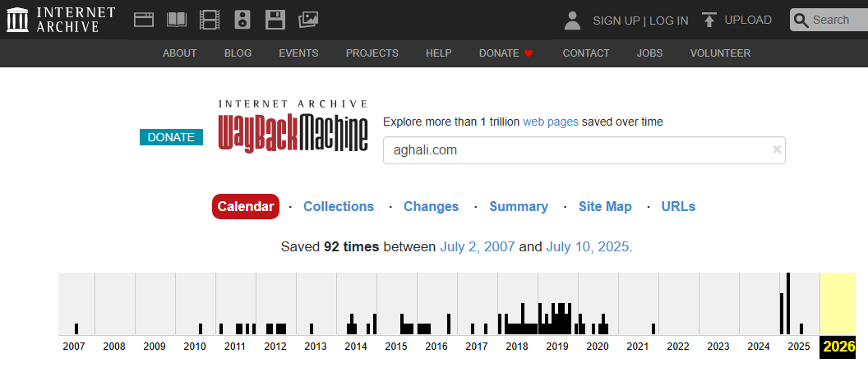Open the July 2, 2007 capture link

point(478,246)
